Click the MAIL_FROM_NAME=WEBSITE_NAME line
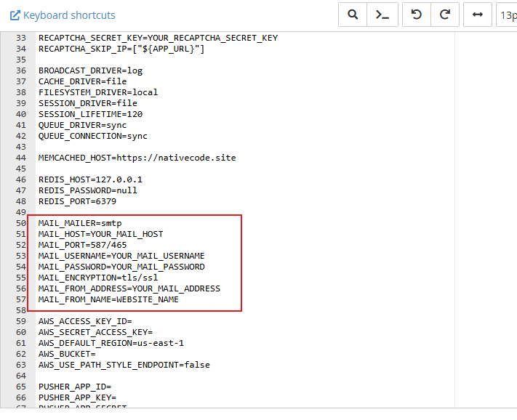 tap(108, 299)
